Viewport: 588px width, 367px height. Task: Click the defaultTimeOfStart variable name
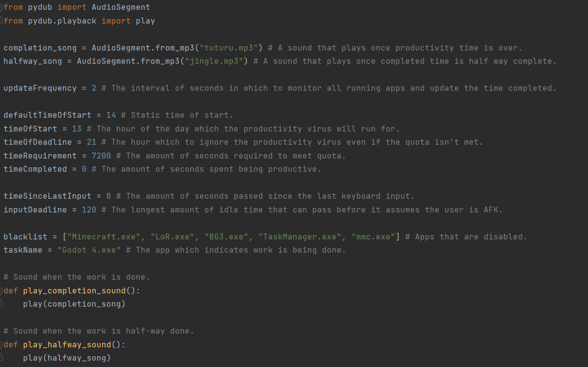(48, 115)
